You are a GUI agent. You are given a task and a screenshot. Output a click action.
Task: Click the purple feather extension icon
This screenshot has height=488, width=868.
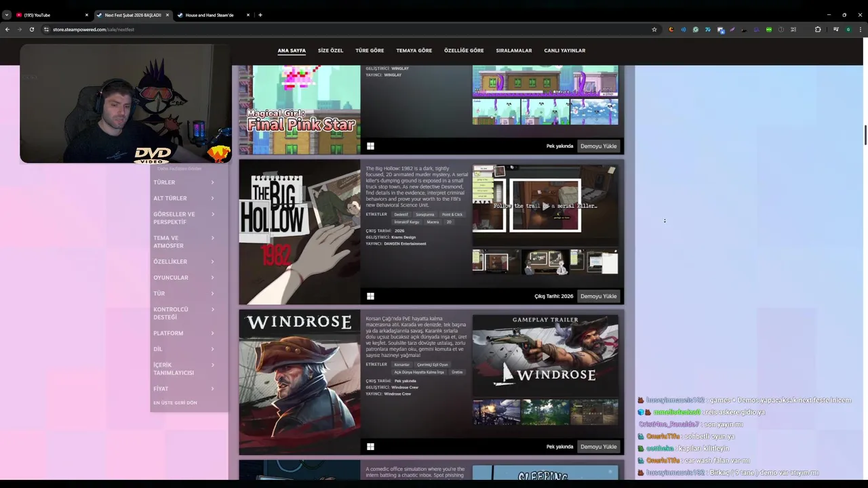click(732, 29)
